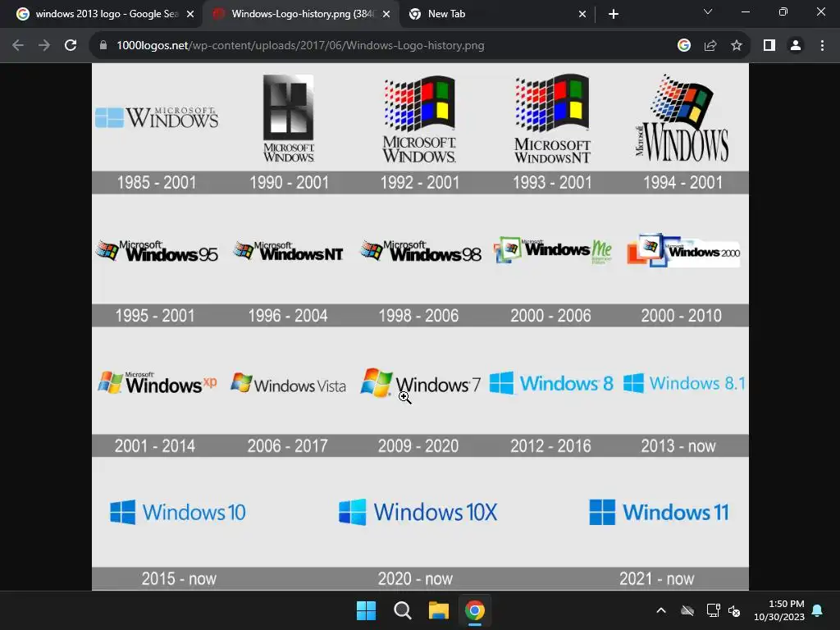The image size is (840, 630).
Task: Click the Windows Vista logo
Action: (288, 384)
